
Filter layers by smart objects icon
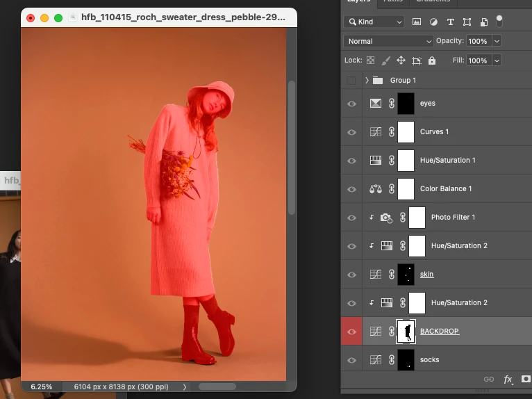[484, 22]
